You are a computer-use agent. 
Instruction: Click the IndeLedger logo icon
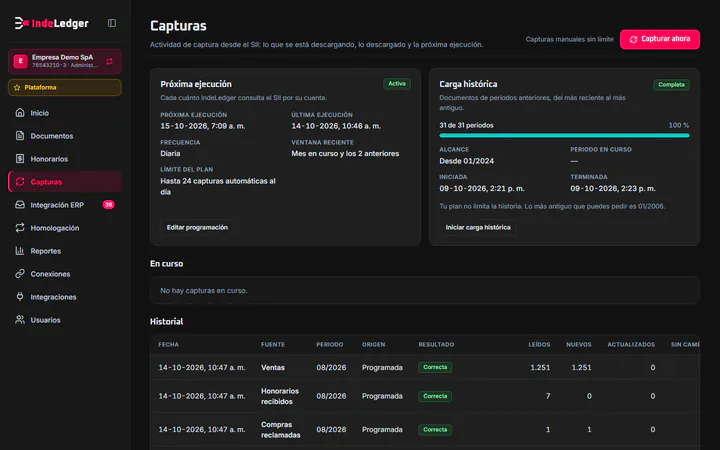point(22,23)
